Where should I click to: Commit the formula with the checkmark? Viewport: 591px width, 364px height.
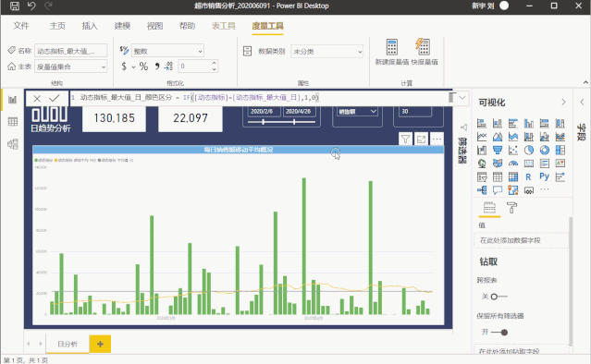coord(55,98)
